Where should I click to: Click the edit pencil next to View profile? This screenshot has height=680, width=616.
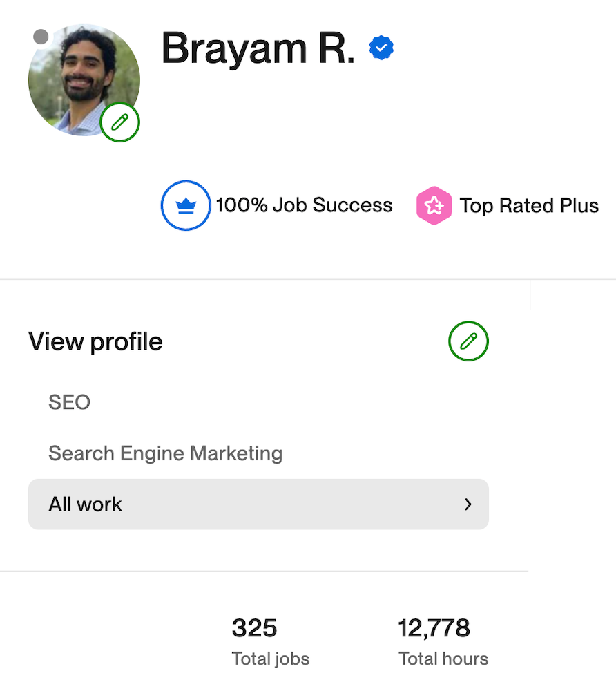pyautogui.click(x=468, y=341)
